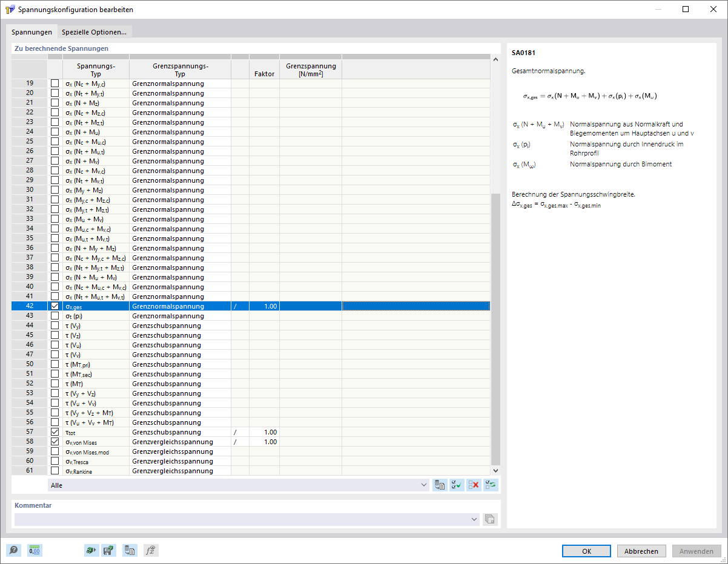
Task: Open the help icon at bottom left
Action: [13, 550]
